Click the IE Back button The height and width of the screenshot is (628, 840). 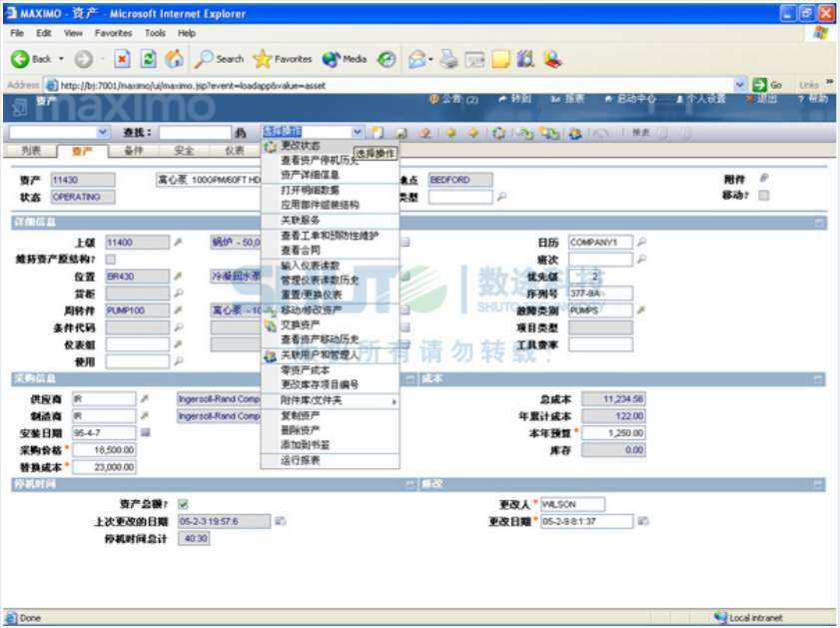[35, 59]
